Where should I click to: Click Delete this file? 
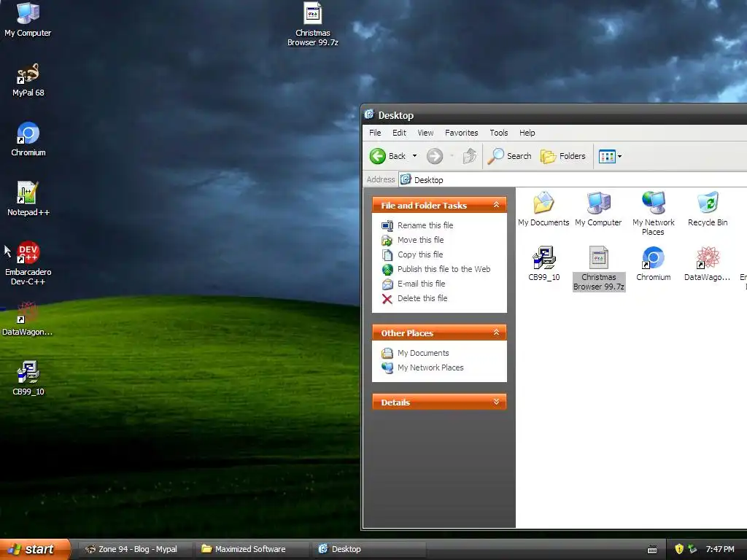414,298
